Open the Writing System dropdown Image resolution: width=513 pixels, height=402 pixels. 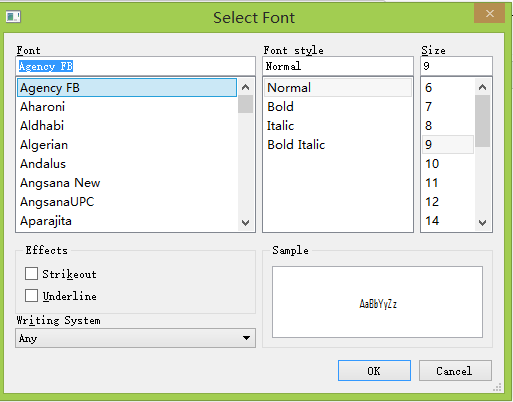(x=135, y=338)
